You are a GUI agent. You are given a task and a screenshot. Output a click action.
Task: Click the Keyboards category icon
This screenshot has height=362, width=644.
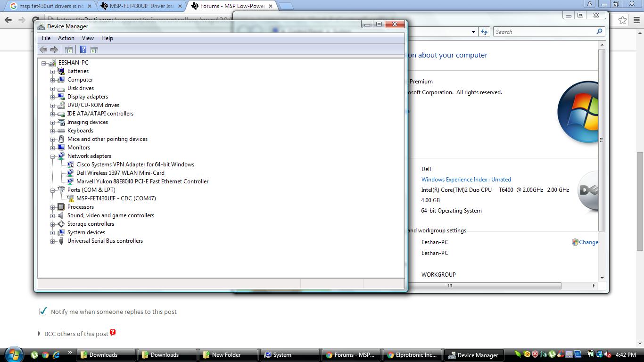click(61, 131)
